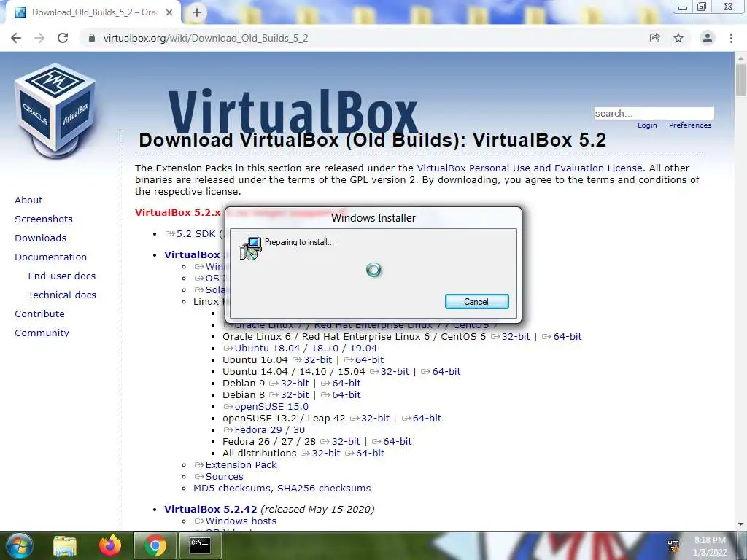Download Fedora 26 / 27 / 28 64-bit

[x=398, y=442]
